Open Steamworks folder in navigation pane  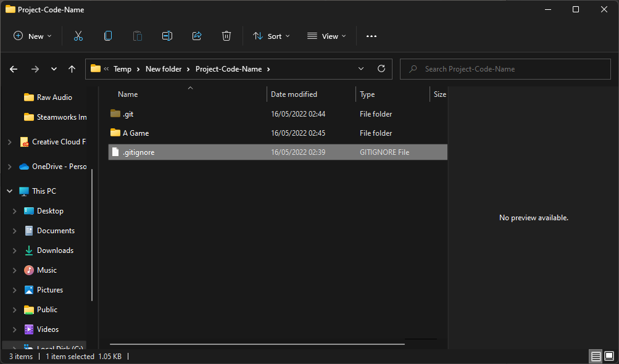click(56, 117)
